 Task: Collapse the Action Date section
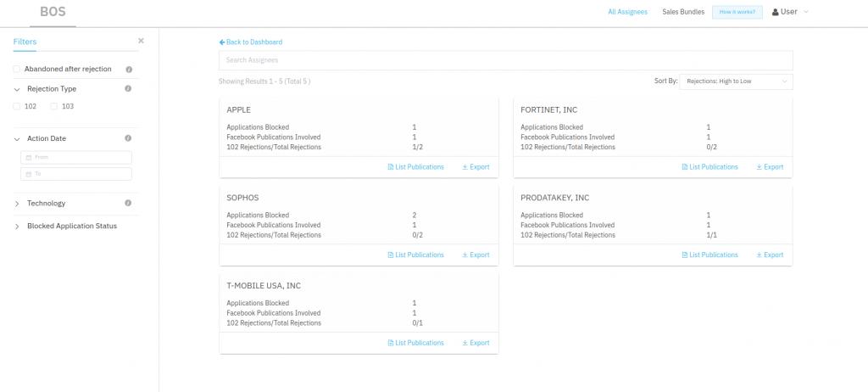(17, 139)
